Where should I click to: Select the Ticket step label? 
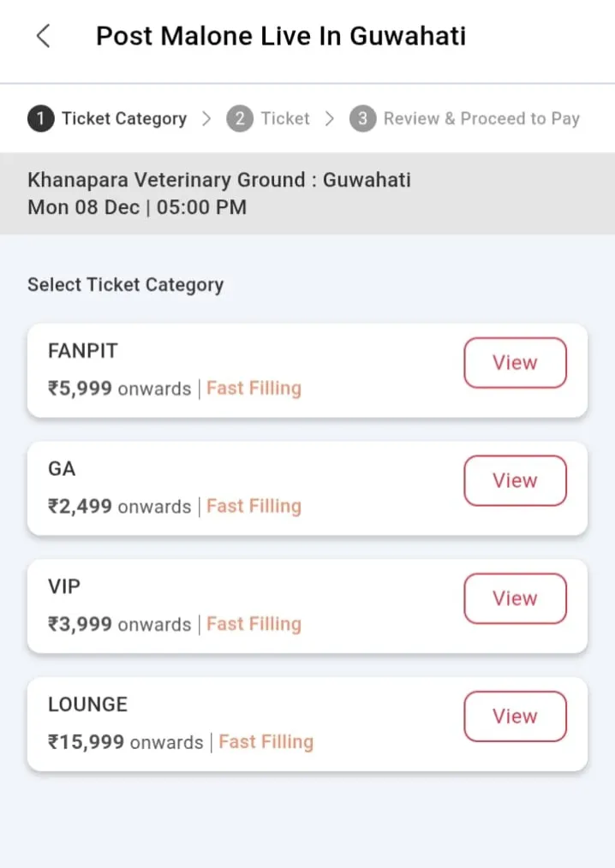click(284, 119)
